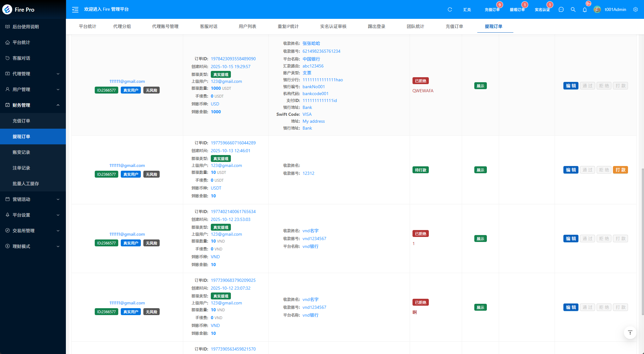Click the t001Admin avatar image
This screenshot has width=644, height=354.
[597, 10]
